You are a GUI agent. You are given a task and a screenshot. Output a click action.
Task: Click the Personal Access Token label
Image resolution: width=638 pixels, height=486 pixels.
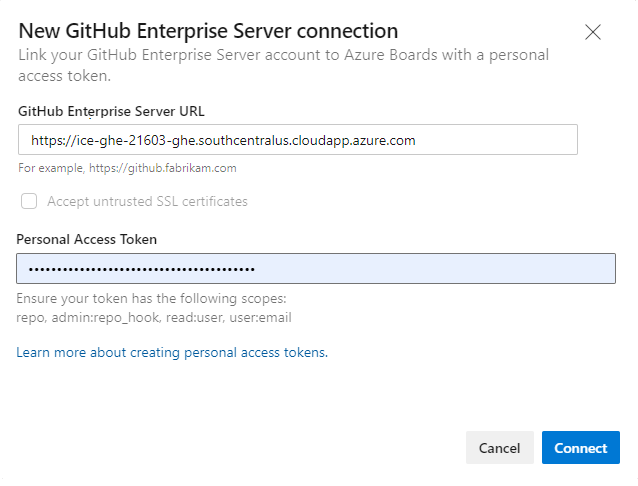point(87,239)
